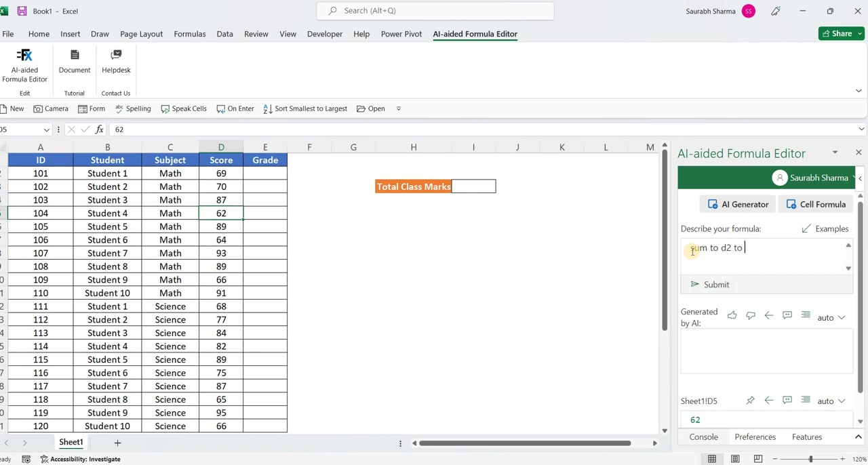Click left arrow in Generated by AI row
This screenshot has height=465, width=868.
coord(768,315)
